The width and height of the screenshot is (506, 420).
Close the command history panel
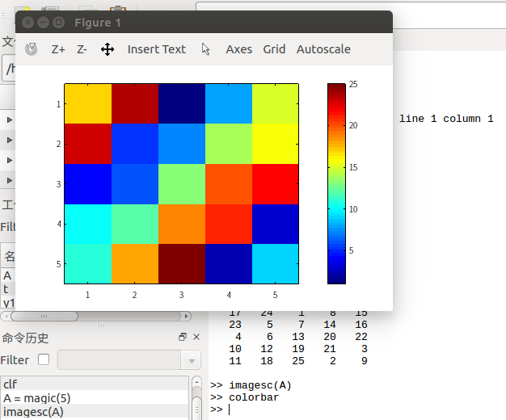(196, 337)
